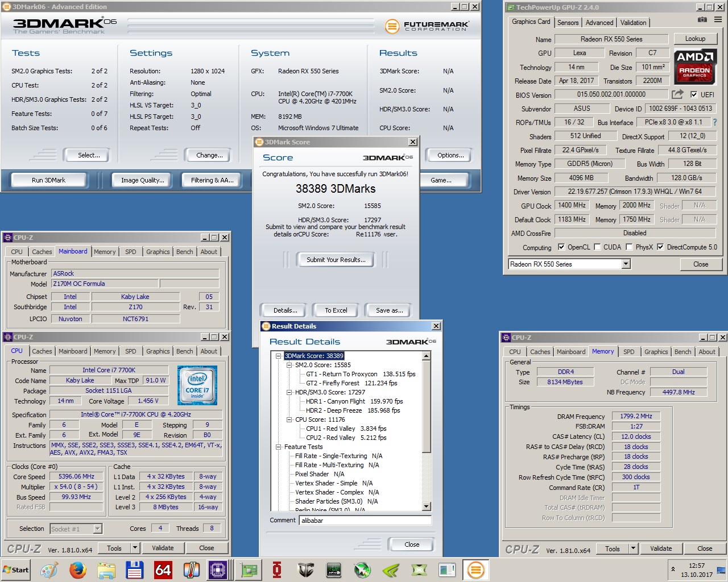Screen dimensions: 728x582
Task: Click the blue floppy disk taskbar icon
Action: (134, 569)
